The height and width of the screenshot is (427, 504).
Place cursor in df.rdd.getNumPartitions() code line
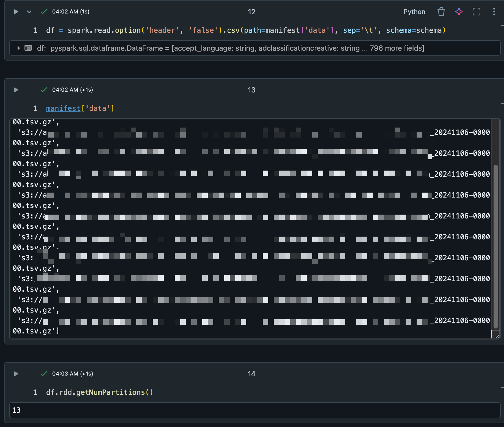99,392
